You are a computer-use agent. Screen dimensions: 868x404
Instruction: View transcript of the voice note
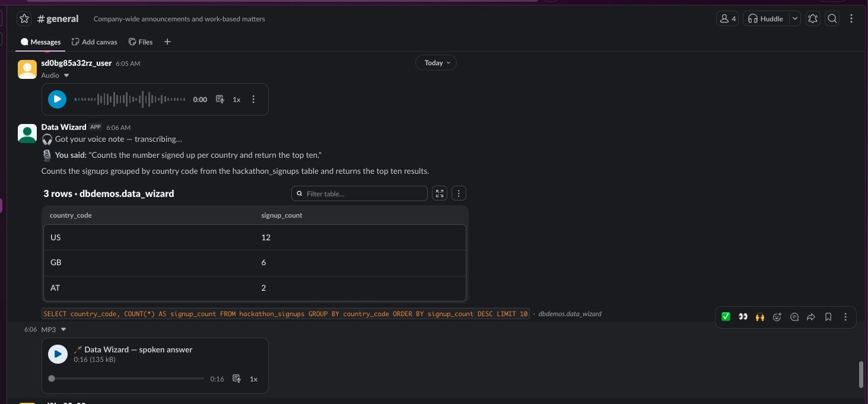(220, 100)
